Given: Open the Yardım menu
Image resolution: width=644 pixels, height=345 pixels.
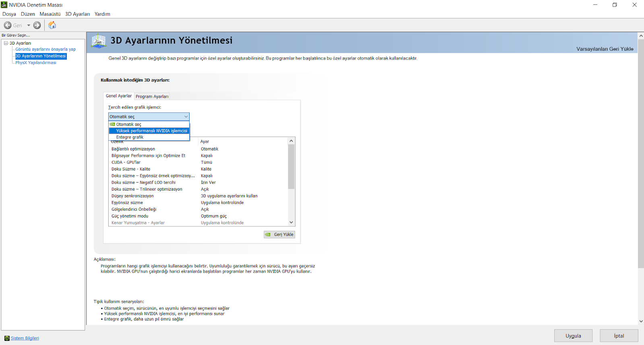Looking at the screenshot, I should coord(102,14).
